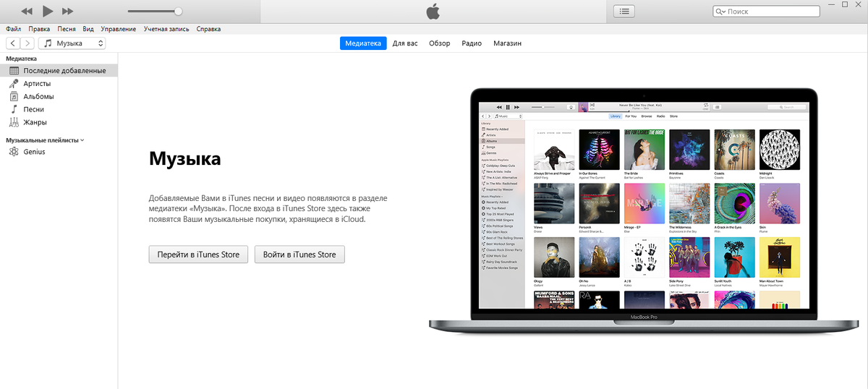
Task: Switch to the Медиатека tab
Action: coord(363,43)
